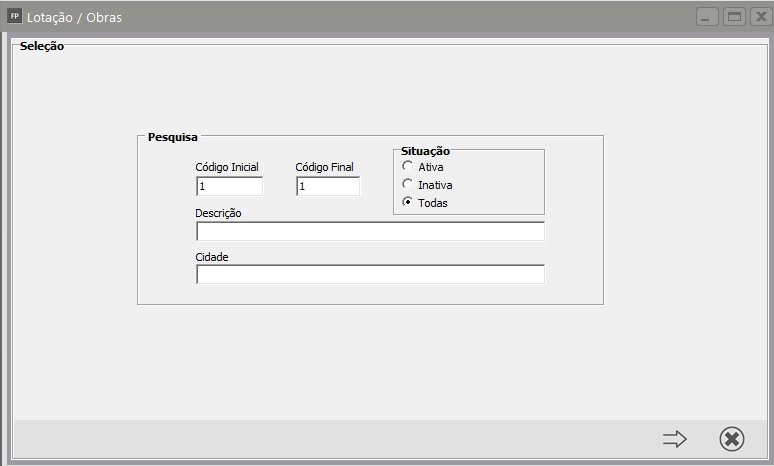Viewport: 774px width, 466px height.
Task: Select the Ativa situation option
Action: (407, 167)
